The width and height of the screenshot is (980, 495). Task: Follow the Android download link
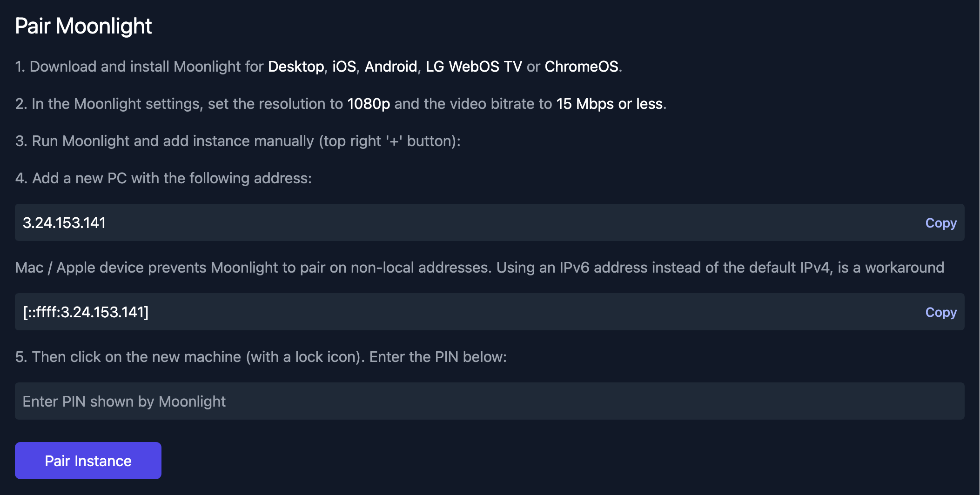[x=390, y=67]
